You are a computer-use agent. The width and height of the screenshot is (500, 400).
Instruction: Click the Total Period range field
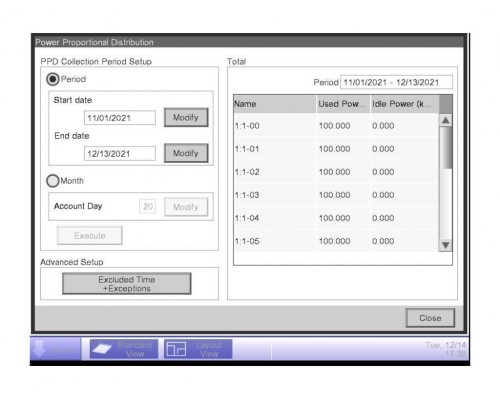[396, 82]
